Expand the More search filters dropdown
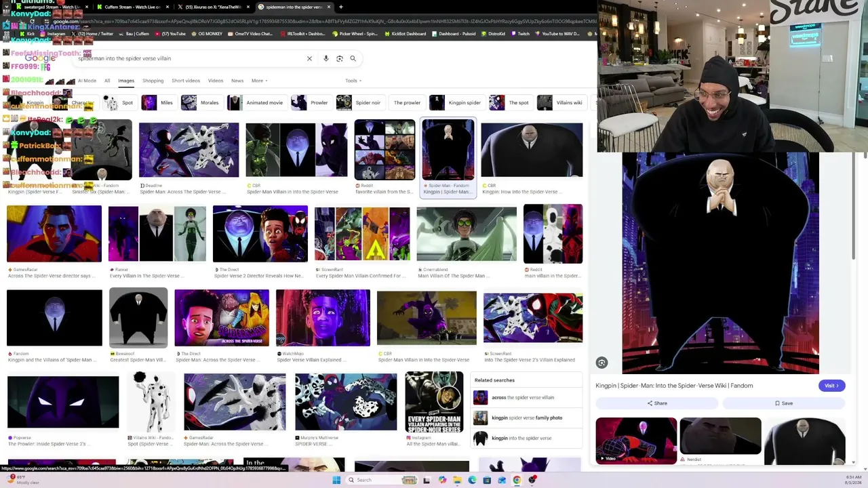The image size is (868, 488). (259, 81)
